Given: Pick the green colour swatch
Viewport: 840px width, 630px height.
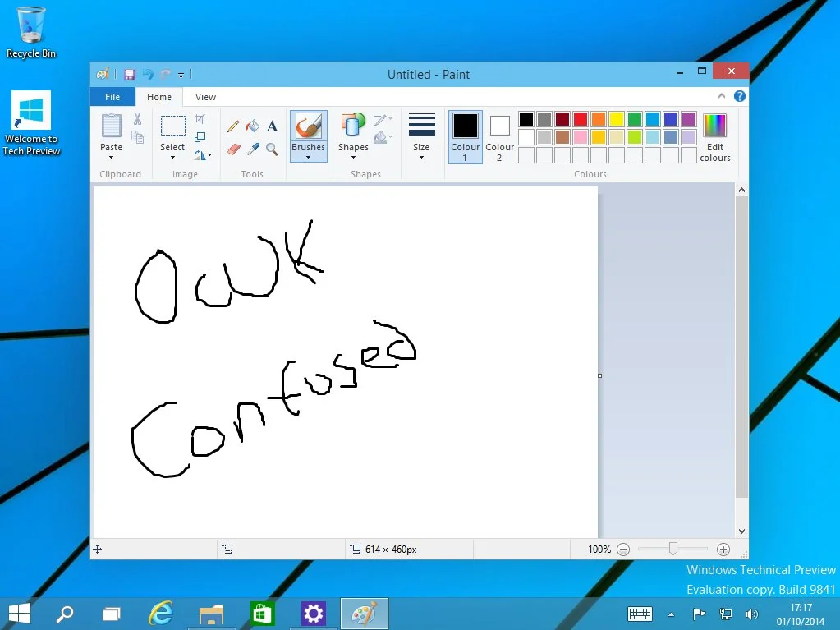Looking at the screenshot, I should click(634, 119).
